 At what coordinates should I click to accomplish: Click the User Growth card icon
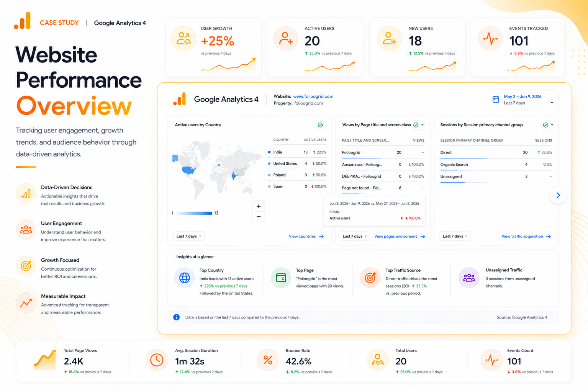(184, 39)
